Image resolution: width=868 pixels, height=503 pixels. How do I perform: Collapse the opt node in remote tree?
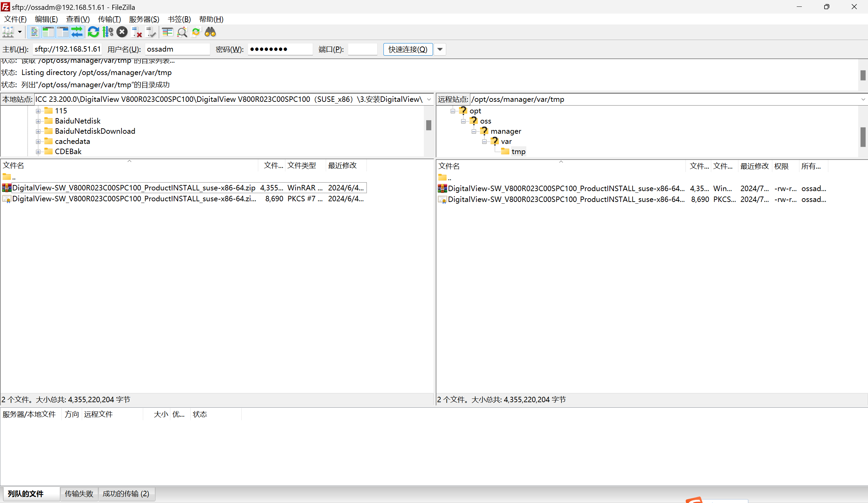[453, 111]
